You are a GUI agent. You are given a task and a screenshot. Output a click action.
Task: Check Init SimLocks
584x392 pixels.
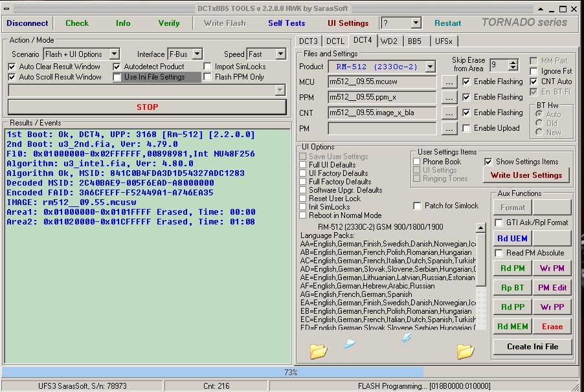coord(303,206)
